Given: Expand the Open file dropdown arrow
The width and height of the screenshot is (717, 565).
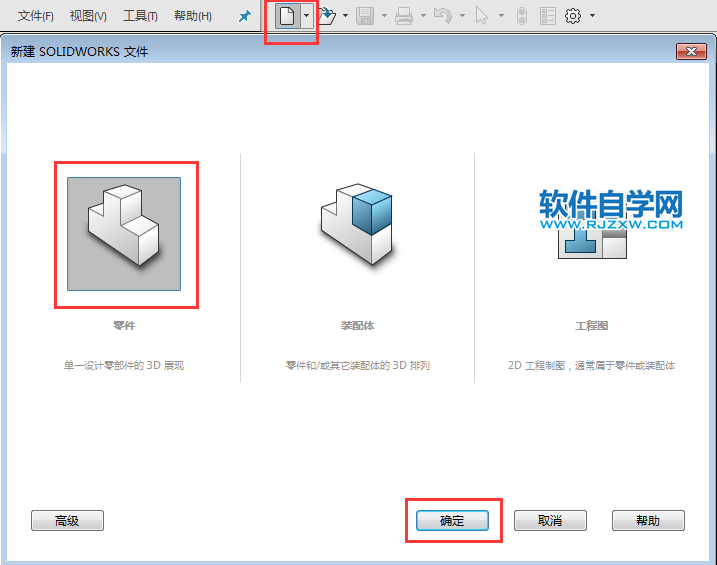Looking at the screenshot, I should coord(345,16).
